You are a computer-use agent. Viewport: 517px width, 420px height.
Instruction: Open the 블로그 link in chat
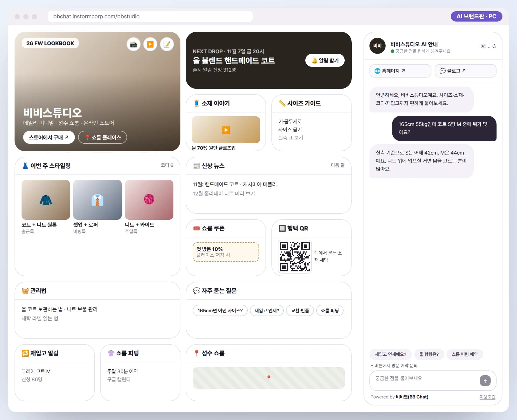465,71
